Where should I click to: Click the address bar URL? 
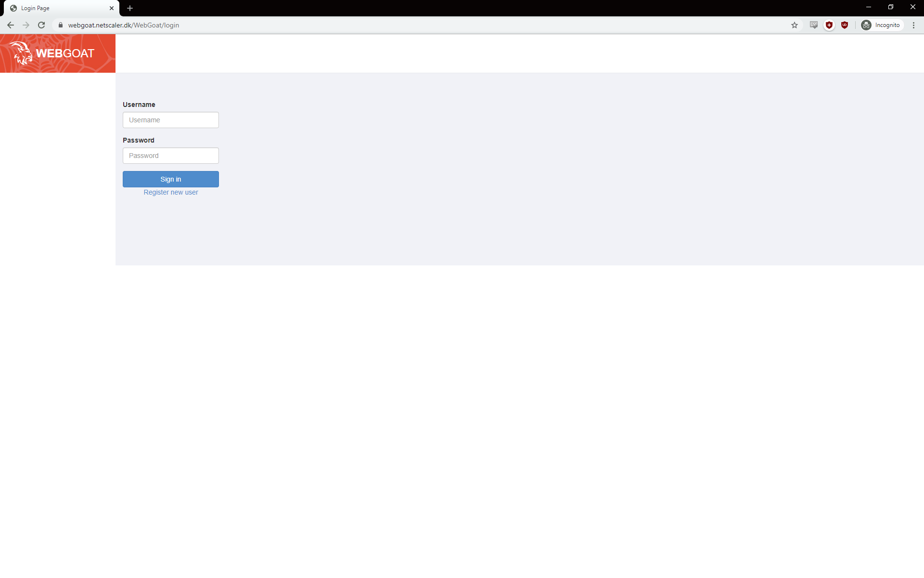(124, 25)
